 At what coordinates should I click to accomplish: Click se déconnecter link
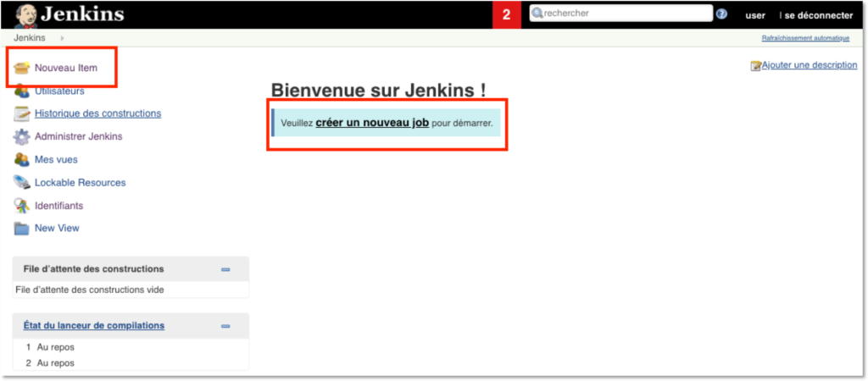(x=819, y=15)
